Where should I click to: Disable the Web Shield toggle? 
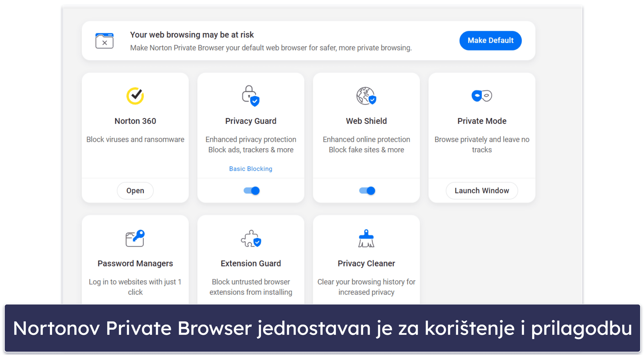click(x=367, y=191)
